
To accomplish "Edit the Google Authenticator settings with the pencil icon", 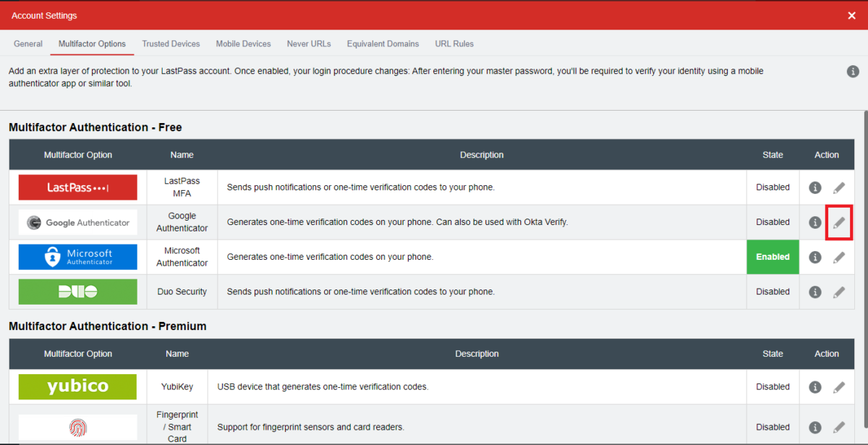I will click(839, 222).
